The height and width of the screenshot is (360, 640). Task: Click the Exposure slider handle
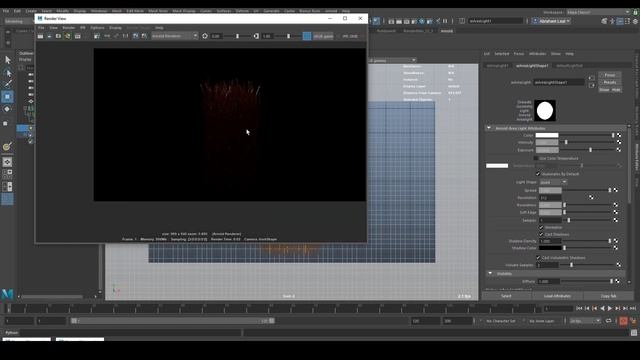590,150
